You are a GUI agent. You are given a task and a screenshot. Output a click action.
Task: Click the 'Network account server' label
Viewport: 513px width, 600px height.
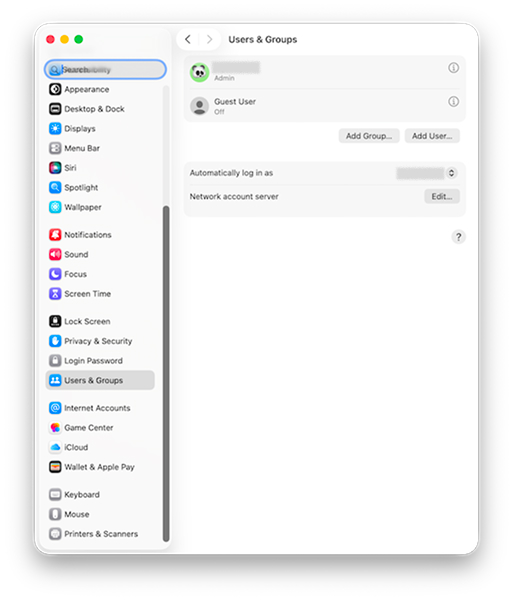click(x=234, y=196)
